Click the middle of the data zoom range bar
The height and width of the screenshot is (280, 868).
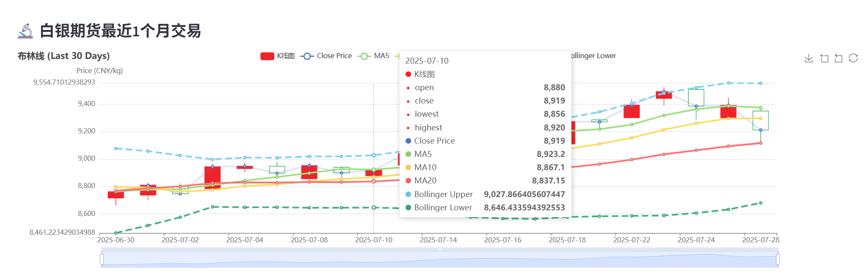[440, 259]
